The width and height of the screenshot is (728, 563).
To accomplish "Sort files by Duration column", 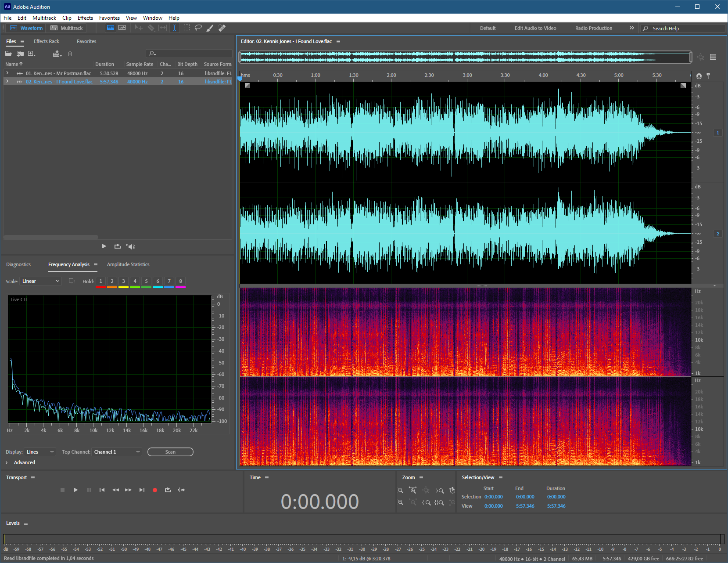I will (x=104, y=64).
